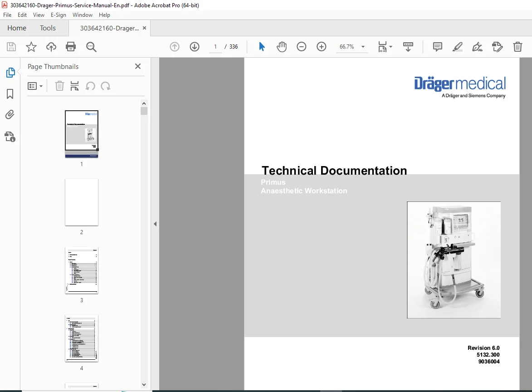Click the toolbar Delete trash icon

click(x=517, y=46)
